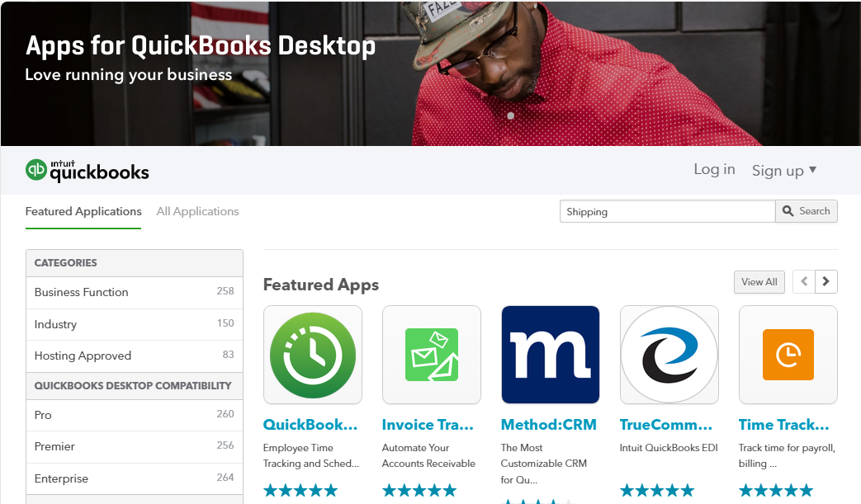Viewport: 861px width, 504px height.
Task: Select the Business Function category
Action: [135, 292]
